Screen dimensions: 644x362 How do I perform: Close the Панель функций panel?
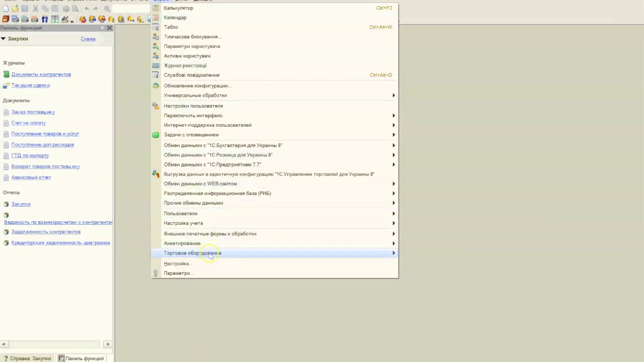tap(109, 28)
